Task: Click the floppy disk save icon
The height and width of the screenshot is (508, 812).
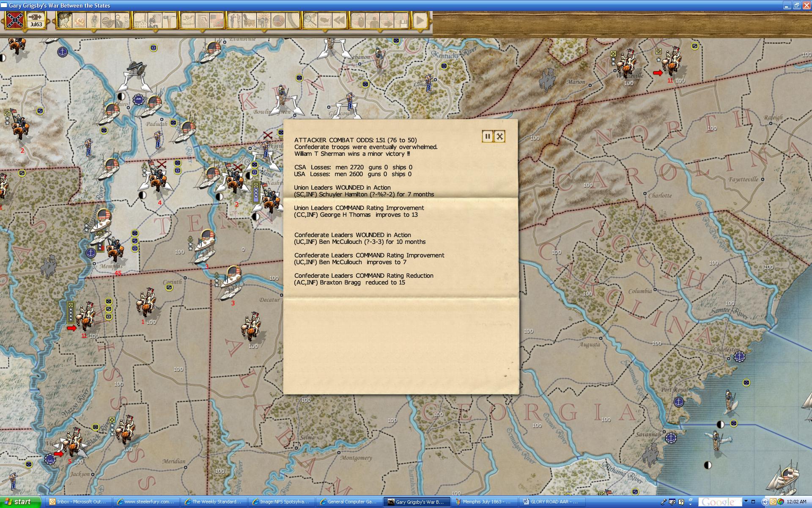Action: click(x=401, y=20)
